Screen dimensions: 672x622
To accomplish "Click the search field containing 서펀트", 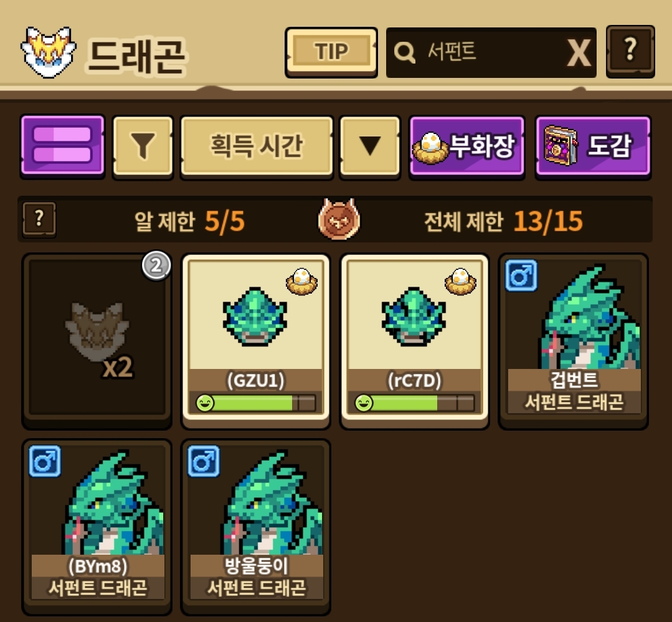I will (491, 53).
